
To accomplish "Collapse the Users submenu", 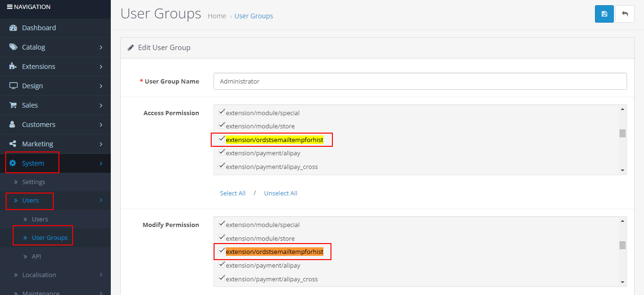I will point(31,201).
